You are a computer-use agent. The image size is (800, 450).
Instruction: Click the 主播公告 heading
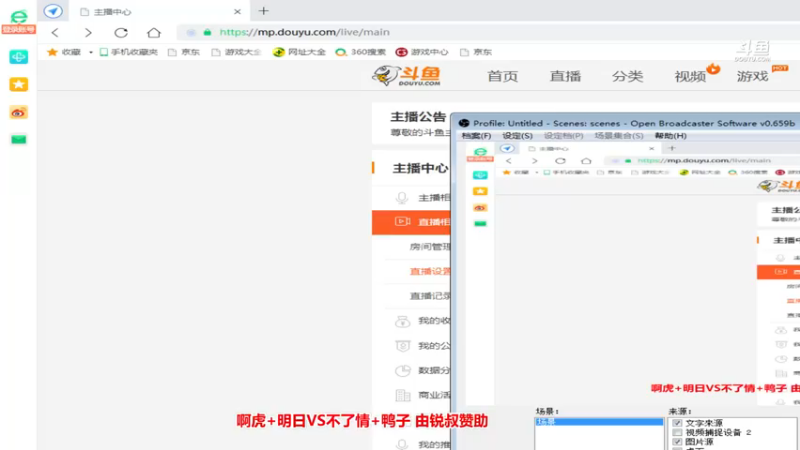[x=418, y=117]
